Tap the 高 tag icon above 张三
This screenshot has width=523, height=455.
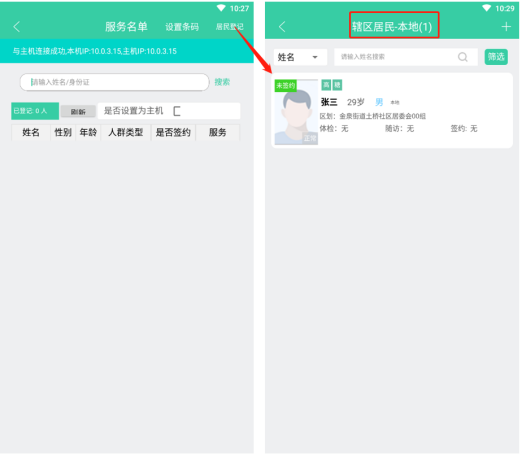(x=326, y=85)
